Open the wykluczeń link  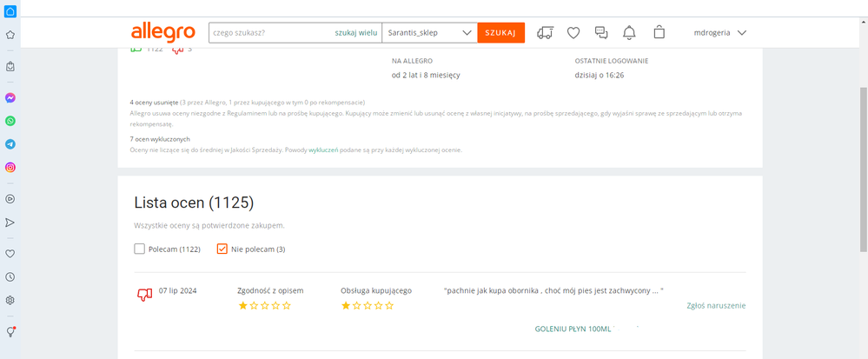tap(323, 150)
